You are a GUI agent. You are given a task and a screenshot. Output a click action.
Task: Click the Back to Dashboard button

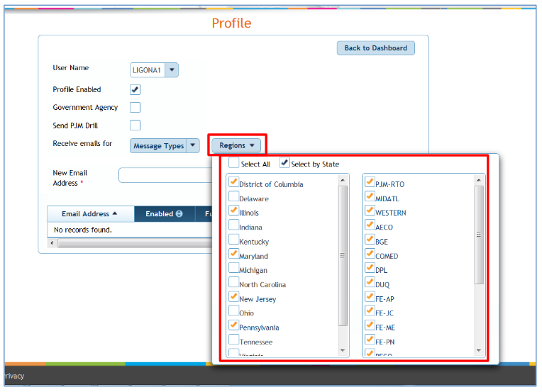tap(375, 48)
